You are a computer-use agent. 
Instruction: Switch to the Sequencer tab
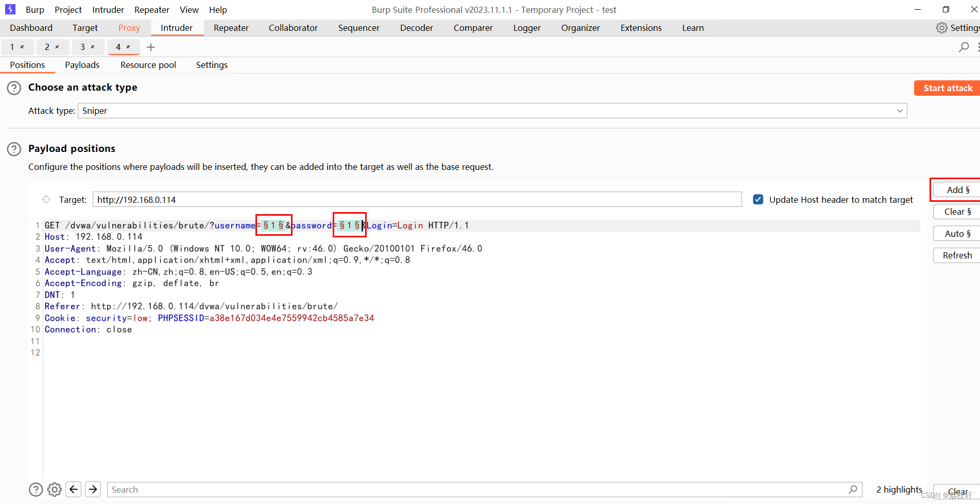click(x=359, y=28)
